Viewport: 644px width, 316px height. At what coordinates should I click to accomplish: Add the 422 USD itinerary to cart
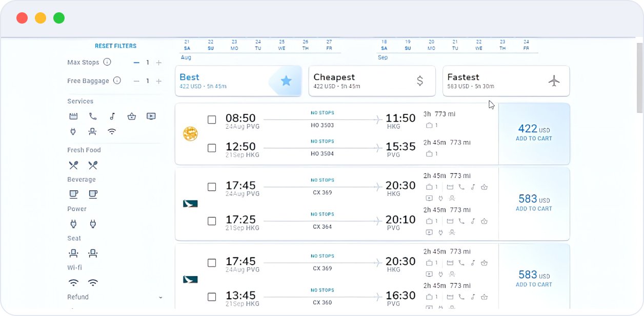(534, 134)
